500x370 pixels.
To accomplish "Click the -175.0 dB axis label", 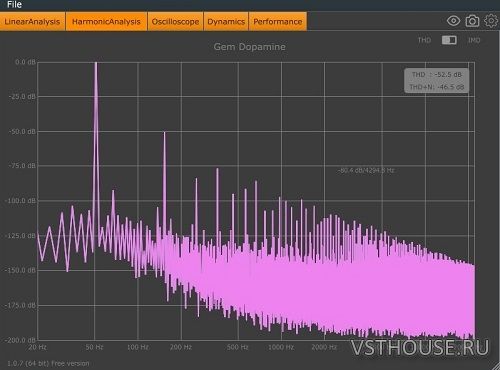I will click(x=20, y=305).
